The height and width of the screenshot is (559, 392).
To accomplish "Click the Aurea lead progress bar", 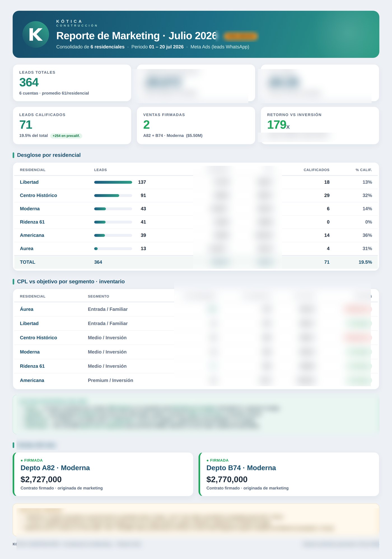I will [x=113, y=249].
